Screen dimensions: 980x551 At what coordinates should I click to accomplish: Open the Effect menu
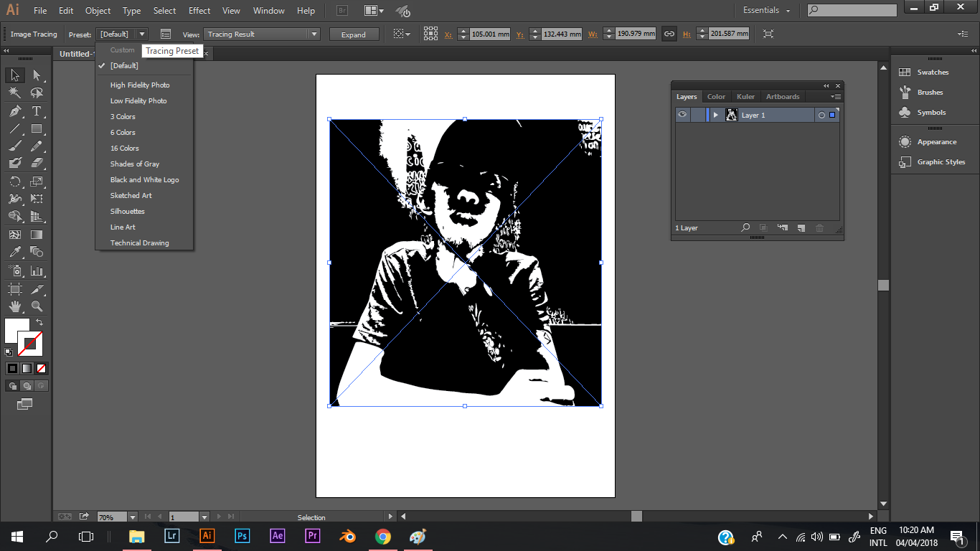tap(199, 11)
